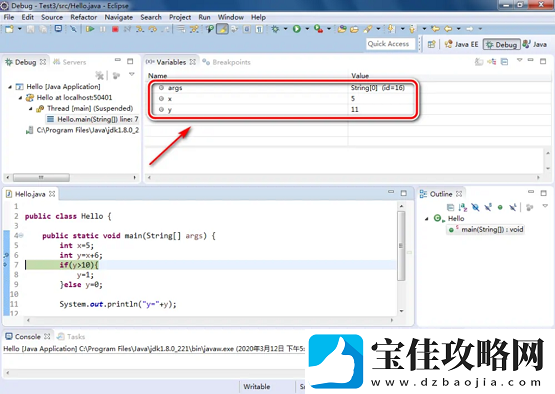The width and height of the screenshot is (555, 394).
Task: Click the green Run button
Action: point(297,29)
